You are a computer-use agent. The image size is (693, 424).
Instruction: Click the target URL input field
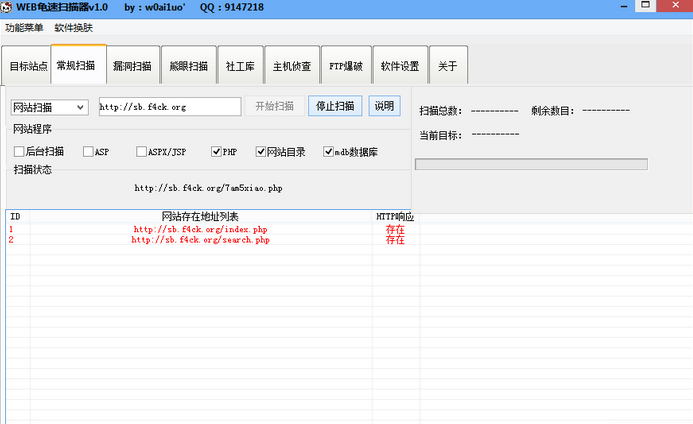pos(169,107)
